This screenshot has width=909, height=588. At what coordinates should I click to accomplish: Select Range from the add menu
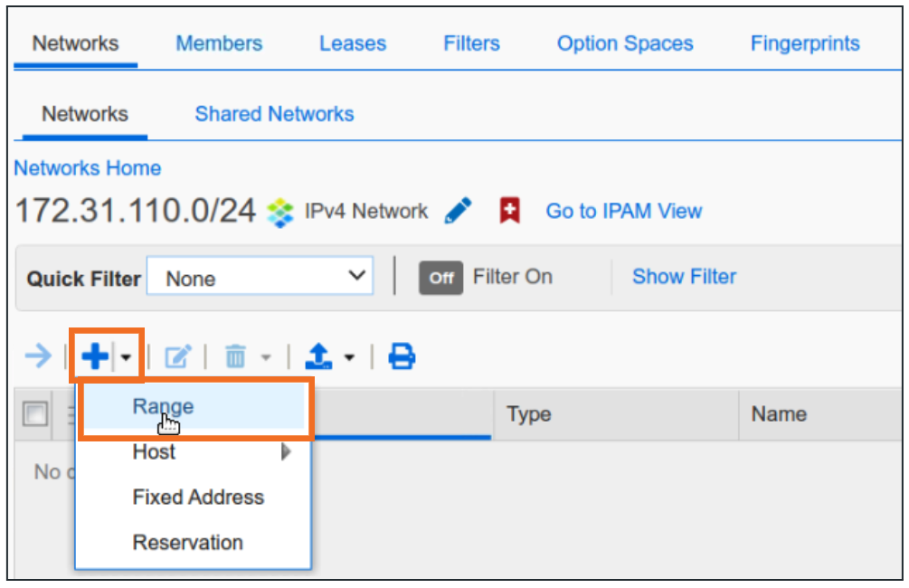164,407
